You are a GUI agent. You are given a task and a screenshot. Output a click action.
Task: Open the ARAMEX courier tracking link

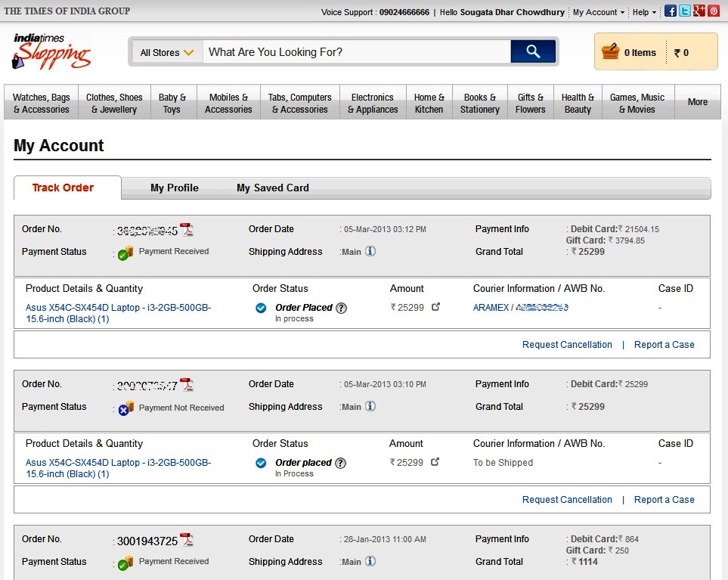pos(520,308)
